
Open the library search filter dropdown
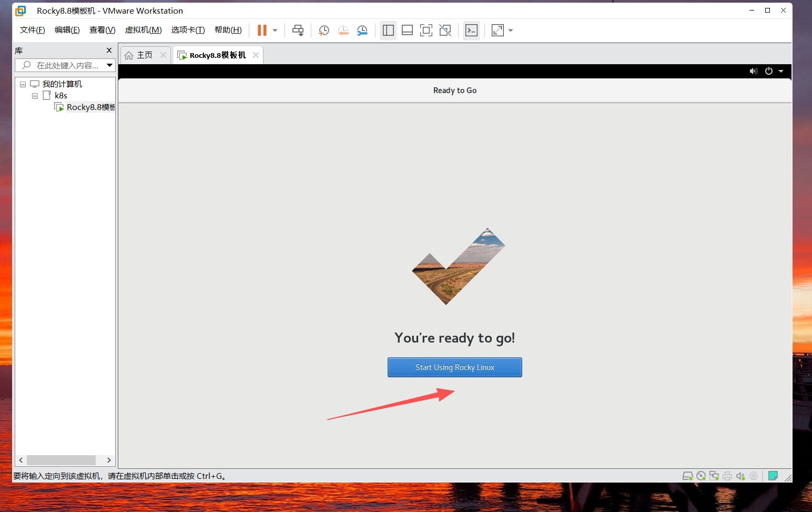point(110,65)
